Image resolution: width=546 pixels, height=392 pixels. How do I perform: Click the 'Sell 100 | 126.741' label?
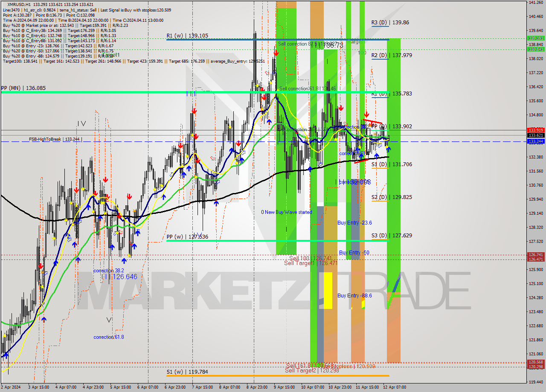311,258
